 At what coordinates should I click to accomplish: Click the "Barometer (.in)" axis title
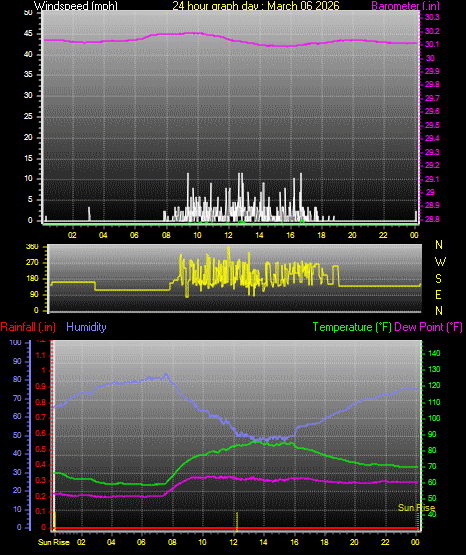(x=405, y=6)
